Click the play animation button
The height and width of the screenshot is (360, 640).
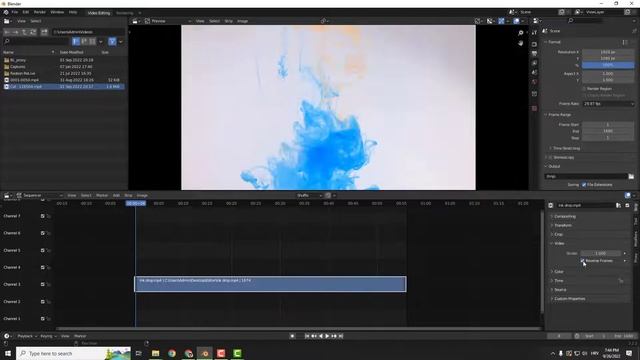[x=327, y=336]
